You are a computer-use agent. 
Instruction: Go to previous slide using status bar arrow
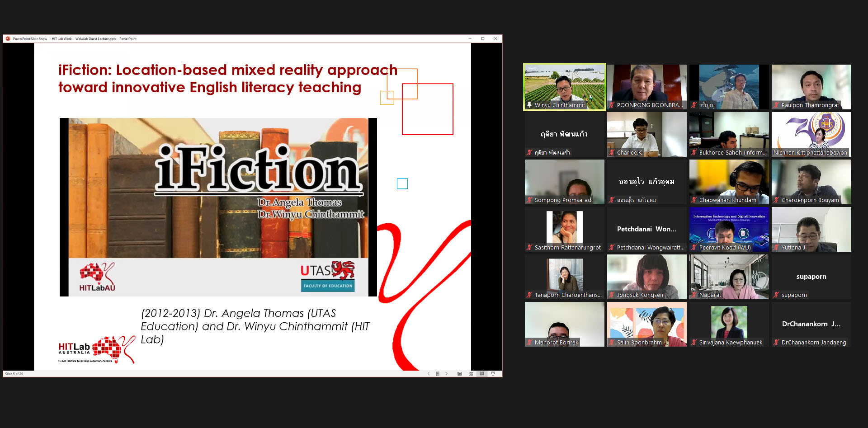coord(429,374)
